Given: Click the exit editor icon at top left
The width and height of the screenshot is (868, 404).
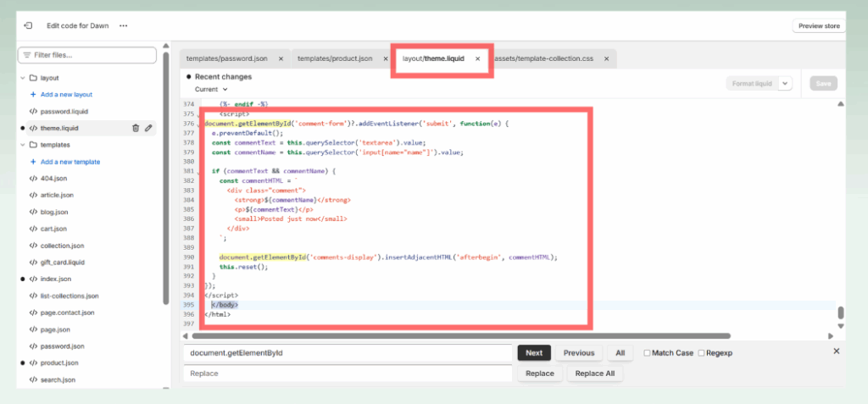Looking at the screenshot, I should (x=28, y=25).
